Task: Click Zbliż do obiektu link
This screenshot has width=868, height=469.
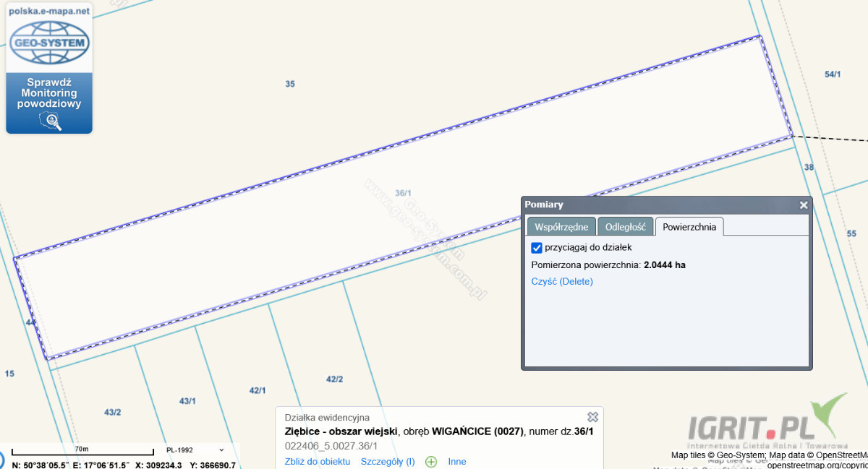Action: [318, 461]
